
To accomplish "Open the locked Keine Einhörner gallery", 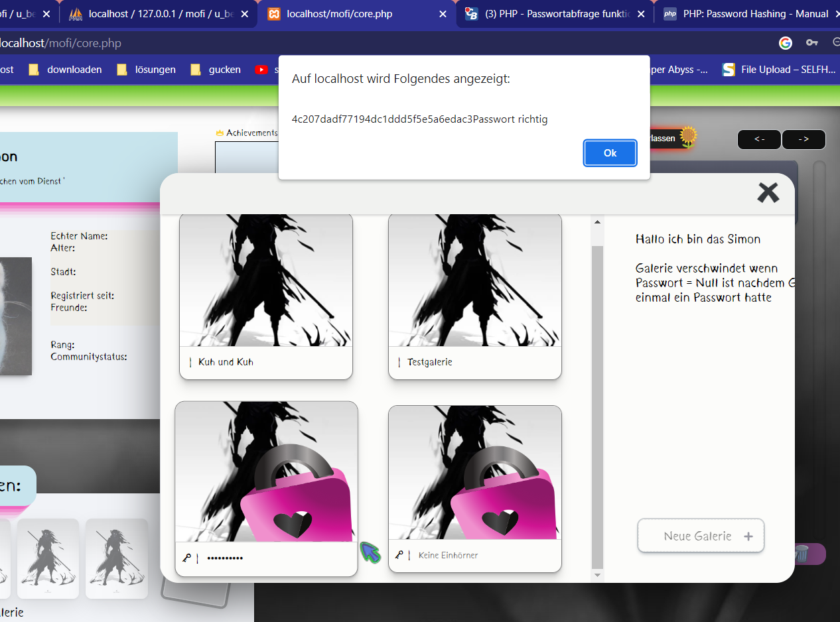I will (475, 489).
